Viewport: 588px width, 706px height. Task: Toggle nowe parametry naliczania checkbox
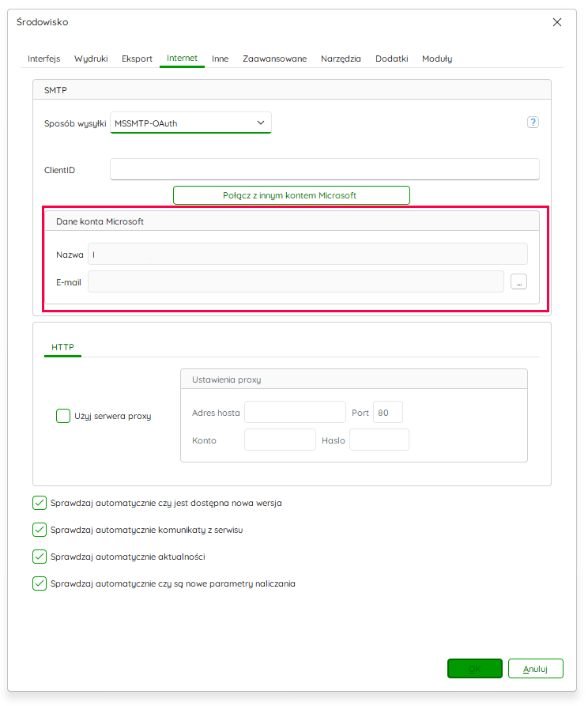(40, 583)
